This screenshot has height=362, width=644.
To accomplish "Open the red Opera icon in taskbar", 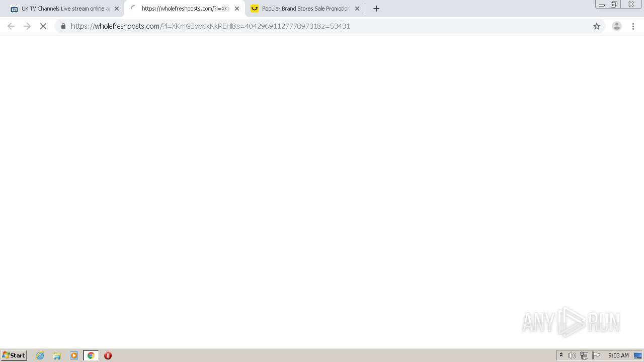I will point(108,355).
